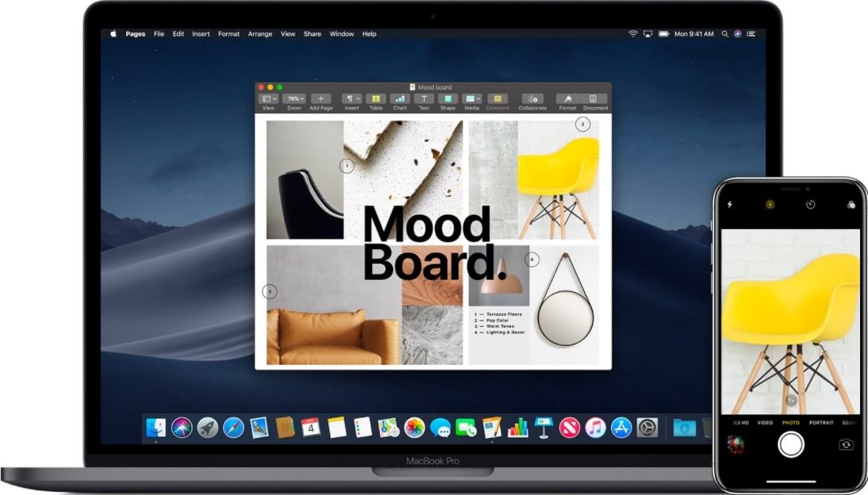Open last photo thumbnail in camera

point(735,445)
